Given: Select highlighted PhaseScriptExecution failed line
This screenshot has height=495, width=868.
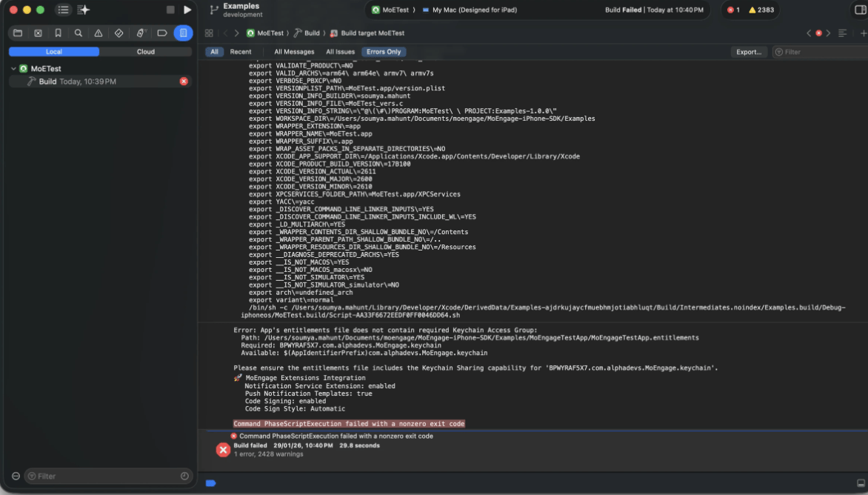Looking at the screenshot, I should [349, 424].
